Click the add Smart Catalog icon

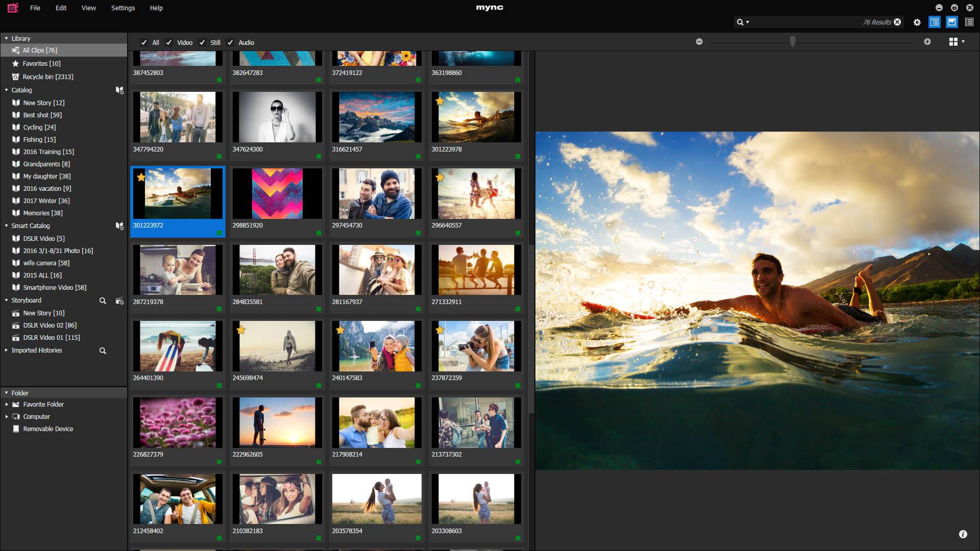[119, 226]
